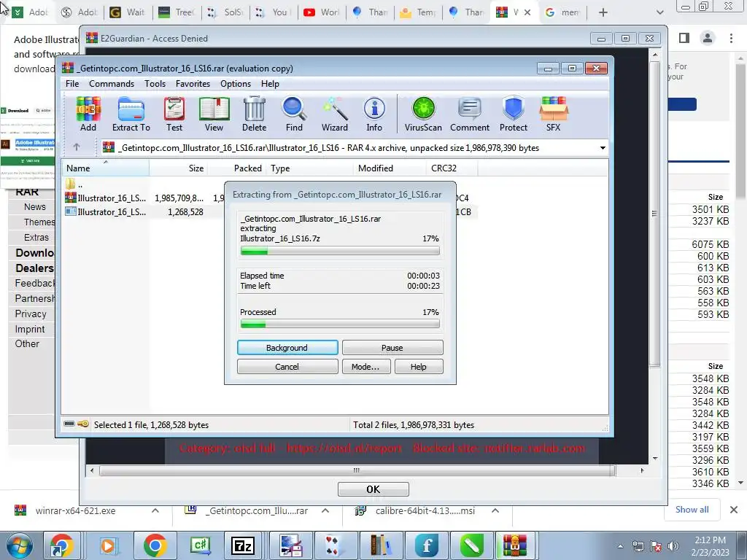Click the Extract To toolbar icon

pos(131,114)
